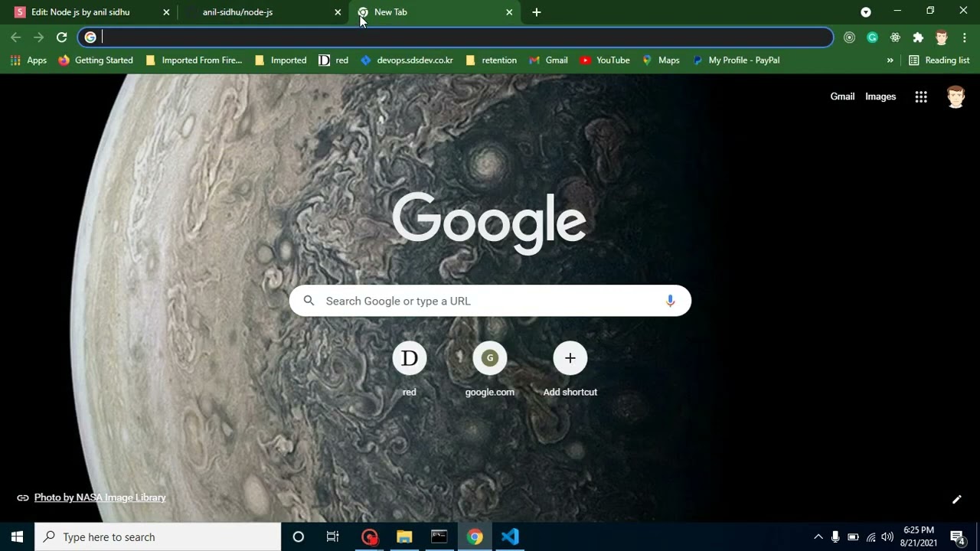Open the Windows Start menu
The width and height of the screenshot is (980, 551).
tap(17, 537)
